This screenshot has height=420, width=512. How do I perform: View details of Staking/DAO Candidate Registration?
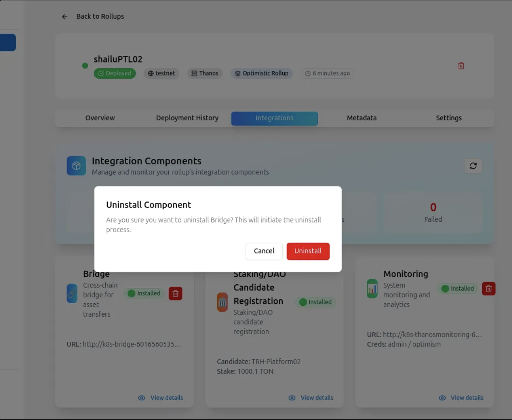point(311,398)
